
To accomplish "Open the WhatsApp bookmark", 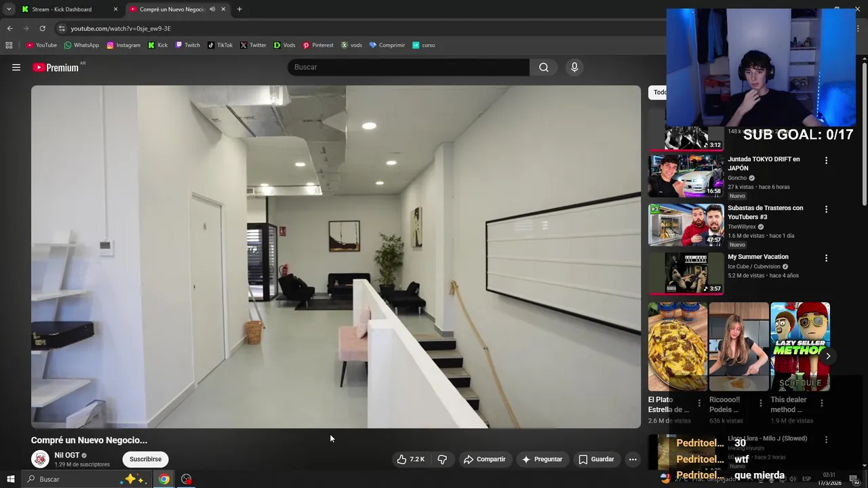I will point(81,45).
